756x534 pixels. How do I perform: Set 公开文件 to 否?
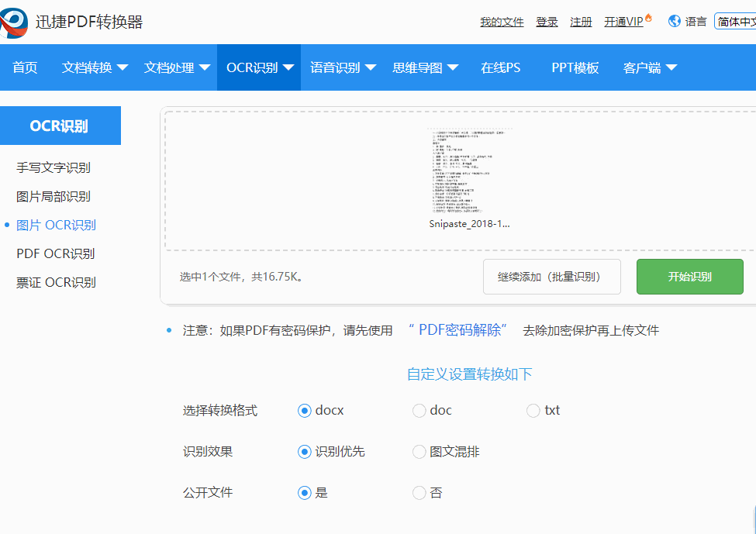[x=419, y=493]
